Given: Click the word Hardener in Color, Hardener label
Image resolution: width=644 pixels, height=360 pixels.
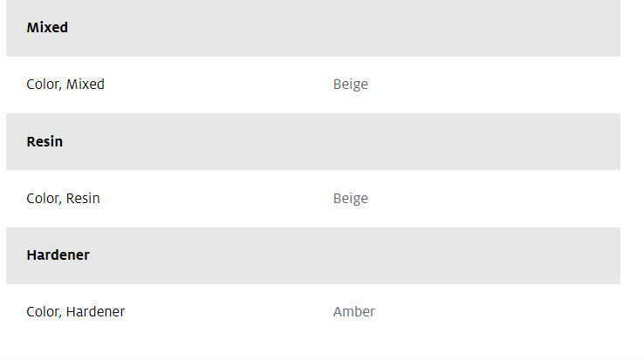Looking at the screenshot, I should tap(95, 311).
